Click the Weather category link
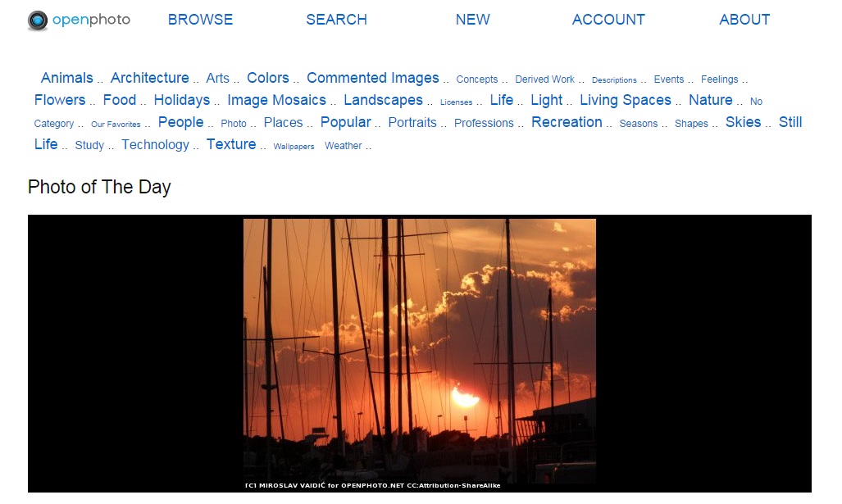The height and width of the screenshot is (504, 842). coord(344,145)
